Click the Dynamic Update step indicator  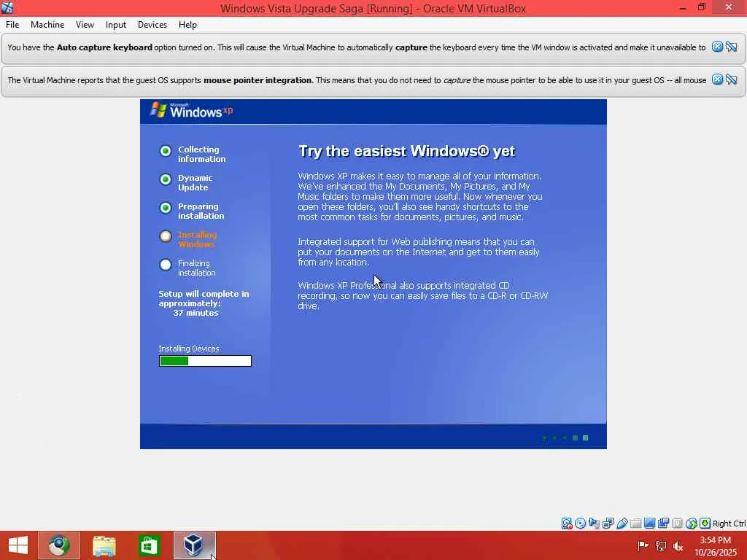click(x=166, y=179)
